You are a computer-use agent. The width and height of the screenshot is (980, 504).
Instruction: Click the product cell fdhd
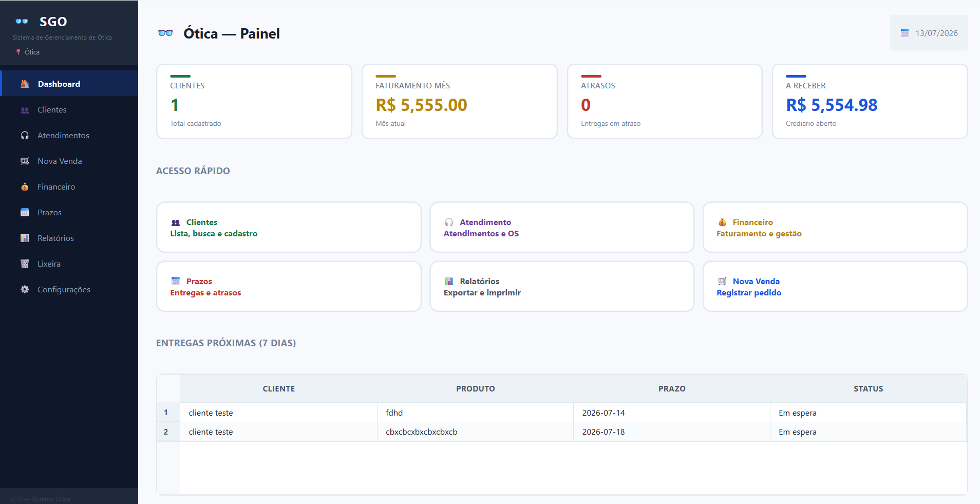476,413
